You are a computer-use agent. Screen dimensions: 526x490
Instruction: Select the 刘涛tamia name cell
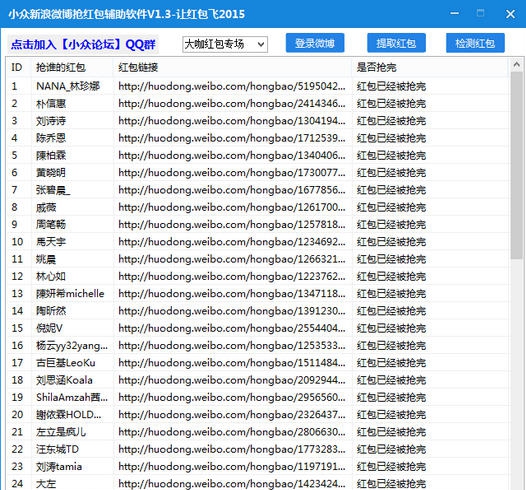[59, 467]
